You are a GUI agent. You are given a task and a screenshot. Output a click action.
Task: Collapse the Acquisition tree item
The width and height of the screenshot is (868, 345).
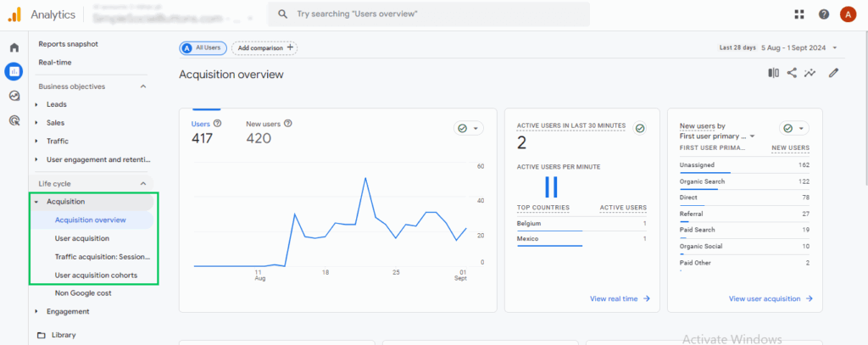(36, 202)
